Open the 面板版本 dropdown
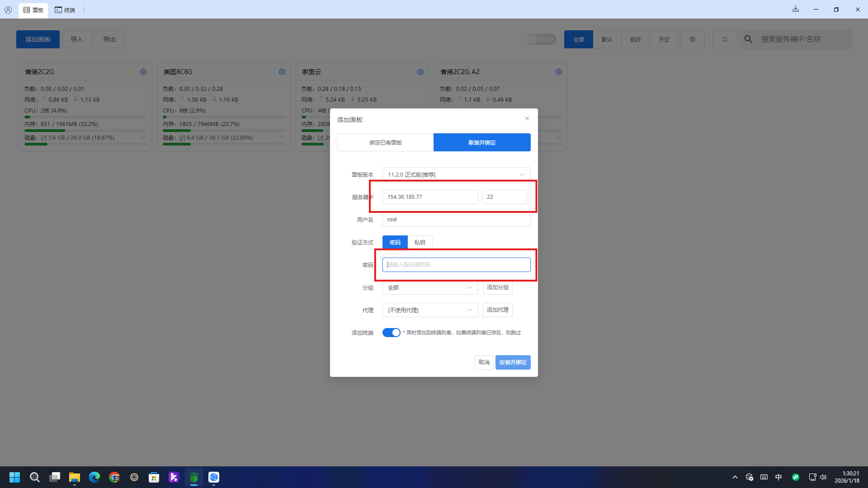 coord(456,174)
